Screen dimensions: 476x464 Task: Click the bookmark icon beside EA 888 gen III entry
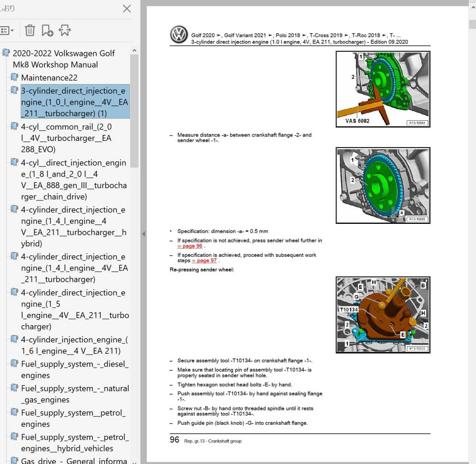click(x=15, y=162)
